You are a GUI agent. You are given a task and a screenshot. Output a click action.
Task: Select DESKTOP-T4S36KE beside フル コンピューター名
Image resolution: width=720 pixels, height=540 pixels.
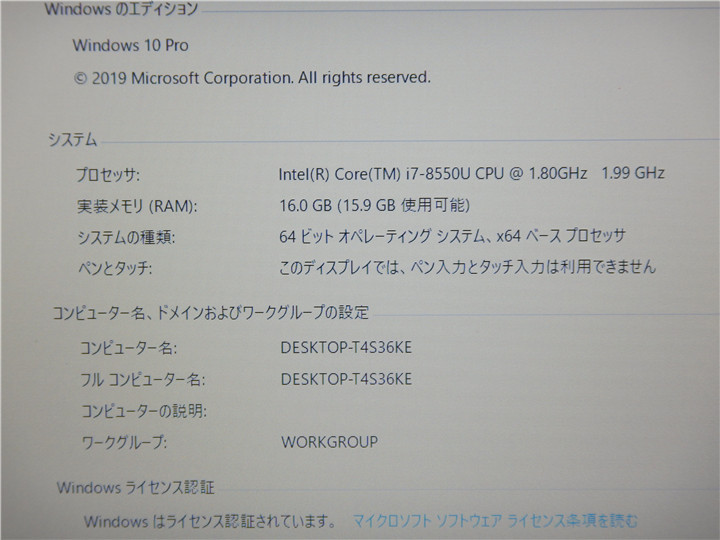[346, 379]
